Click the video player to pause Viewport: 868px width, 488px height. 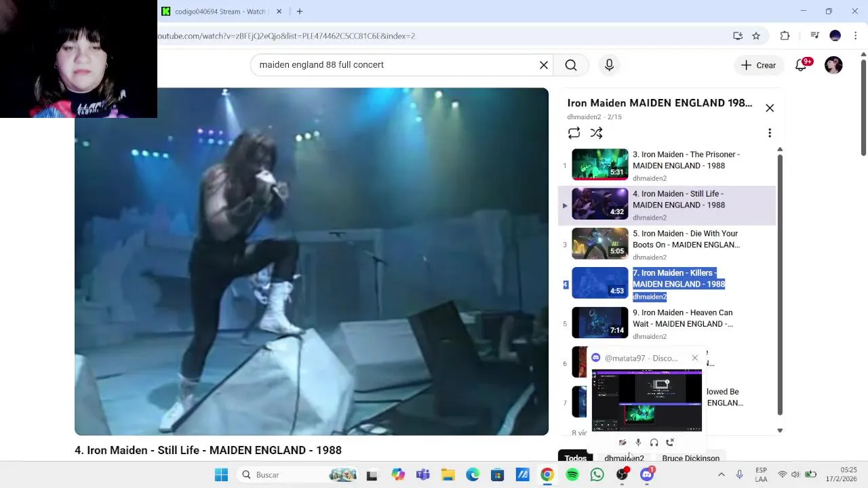click(x=311, y=262)
